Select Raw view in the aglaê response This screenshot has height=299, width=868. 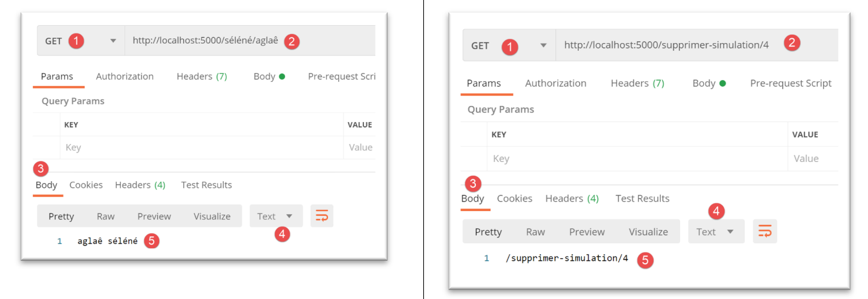tap(105, 216)
